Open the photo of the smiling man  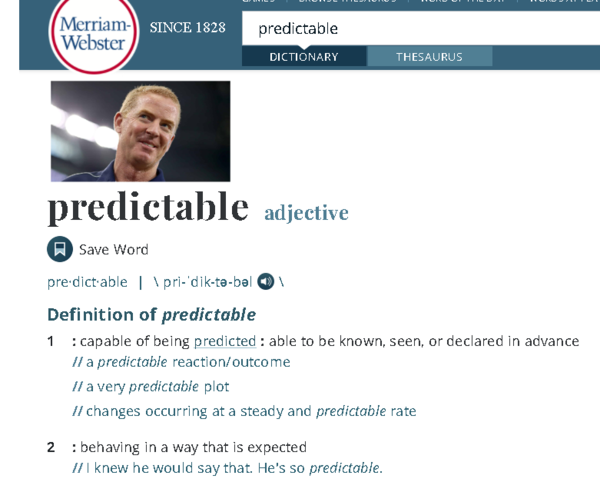(140, 131)
